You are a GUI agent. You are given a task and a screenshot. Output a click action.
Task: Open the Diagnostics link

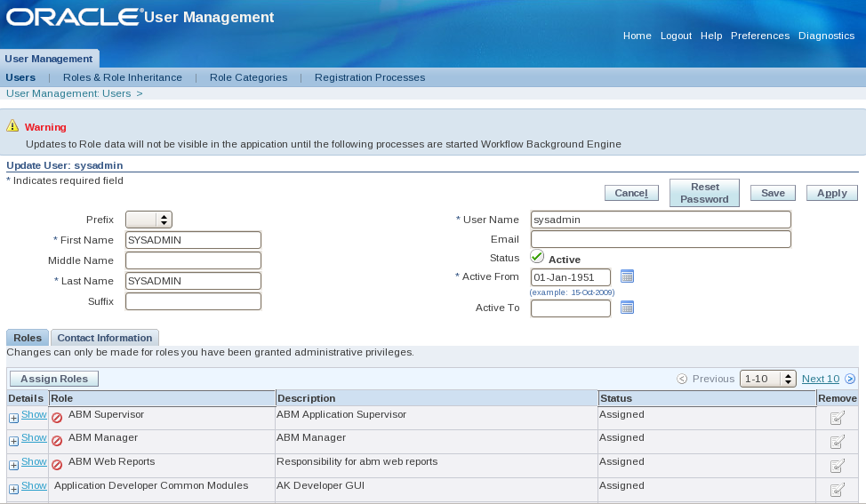826,36
